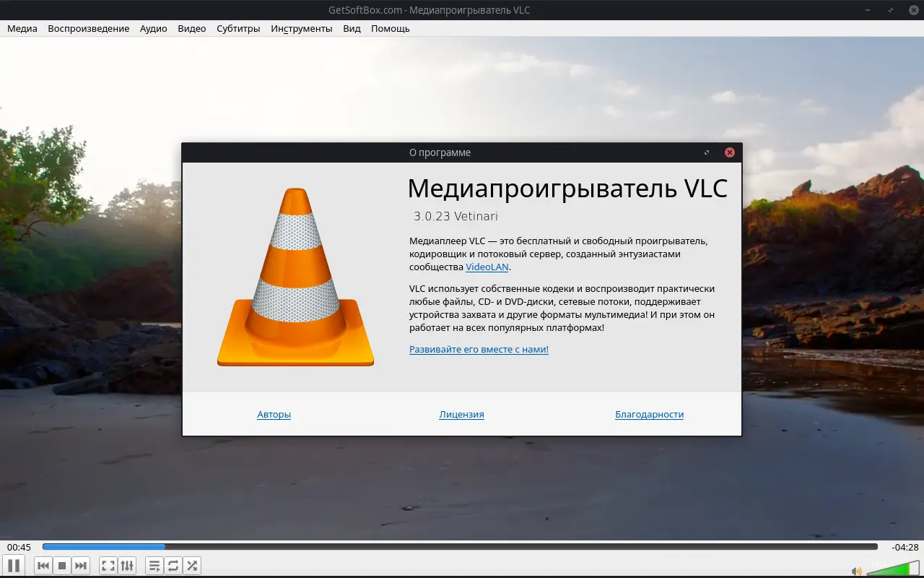Open the Воспроизведение menu
This screenshot has width=924, height=578.
(88, 29)
